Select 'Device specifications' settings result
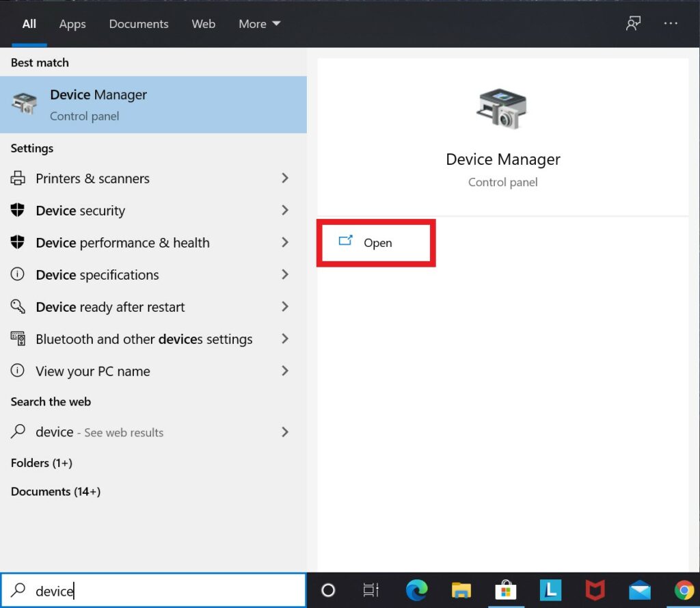Image resolution: width=700 pixels, height=608 pixels. coord(153,275)
